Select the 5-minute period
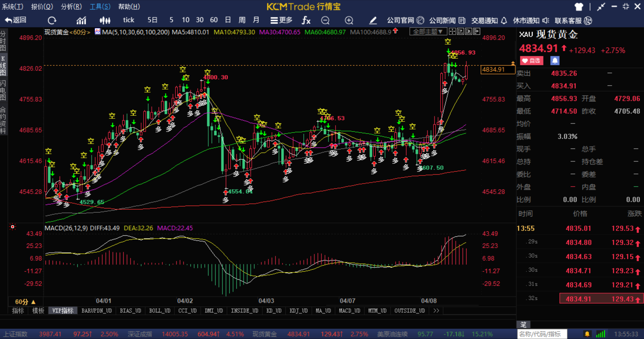The height and width of the screenshot is (339, 644). (171, 20)
